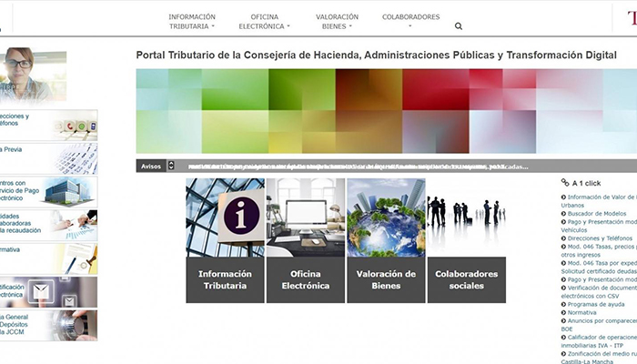Open Mod. 046 Tasas, precios link
The image size is (637, 364).
pos(599,250)
